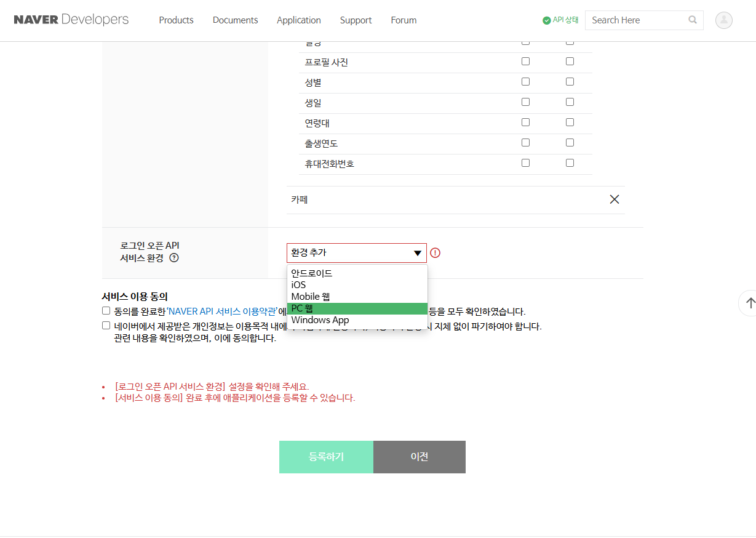Click the NAVER Developers logo
This screenshot has width=756, height=538.
click(x=71, y=20)
